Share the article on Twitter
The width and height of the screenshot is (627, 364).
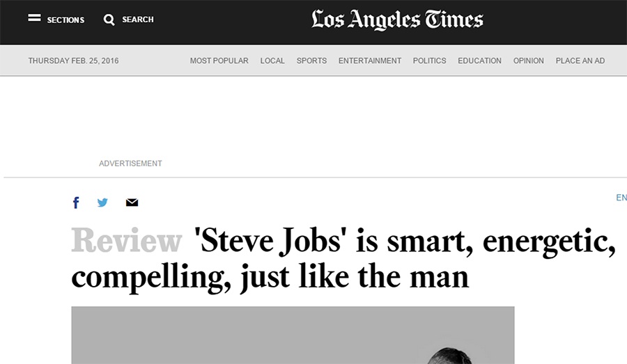(x=102, y=203)
